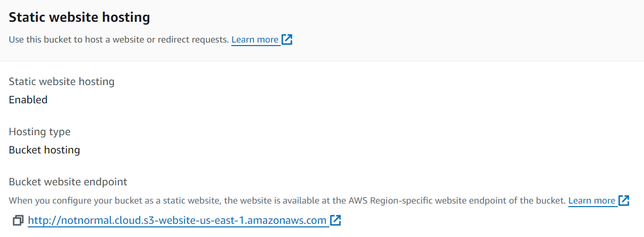Click the Bucket website endpoint label
The height and width of the screenshot is (237, 644).
pyautogui.click(x=68, y=181)
